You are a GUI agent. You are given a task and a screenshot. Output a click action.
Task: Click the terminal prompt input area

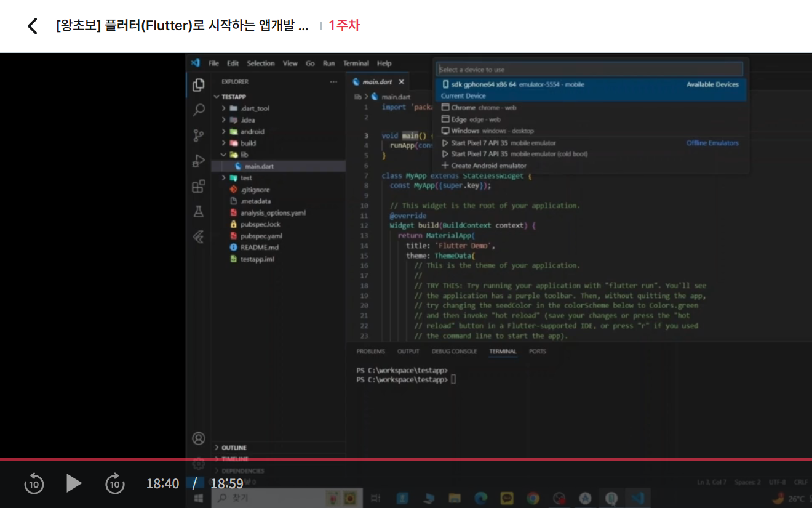(454, 380)
